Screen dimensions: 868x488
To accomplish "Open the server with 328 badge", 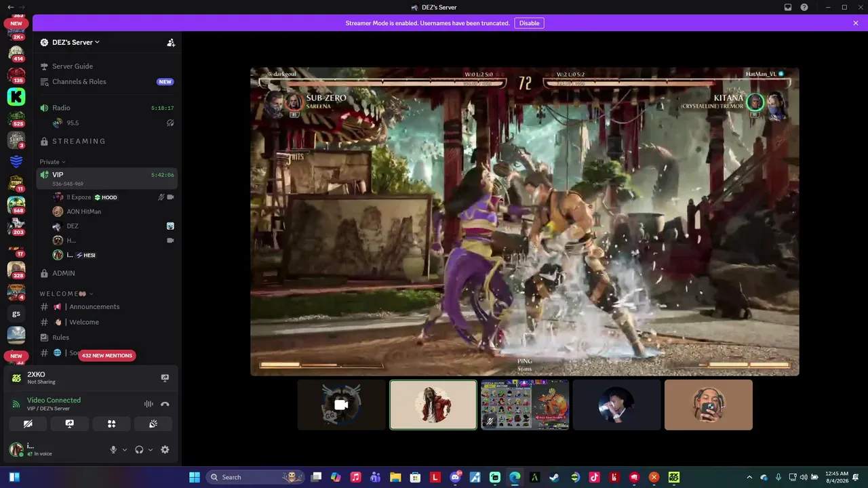I will tap(16, 270).
